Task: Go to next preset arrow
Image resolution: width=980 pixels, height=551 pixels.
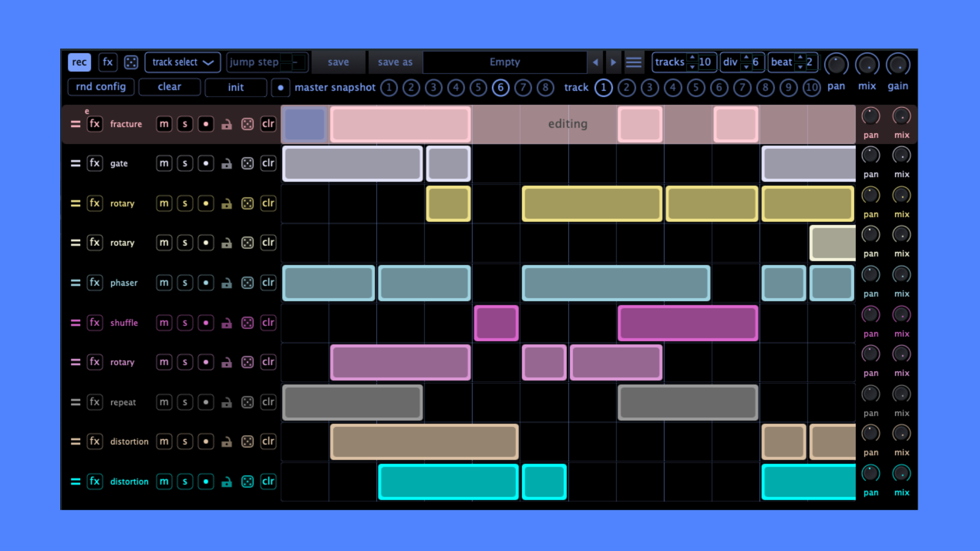Action: tap(613, 62)
